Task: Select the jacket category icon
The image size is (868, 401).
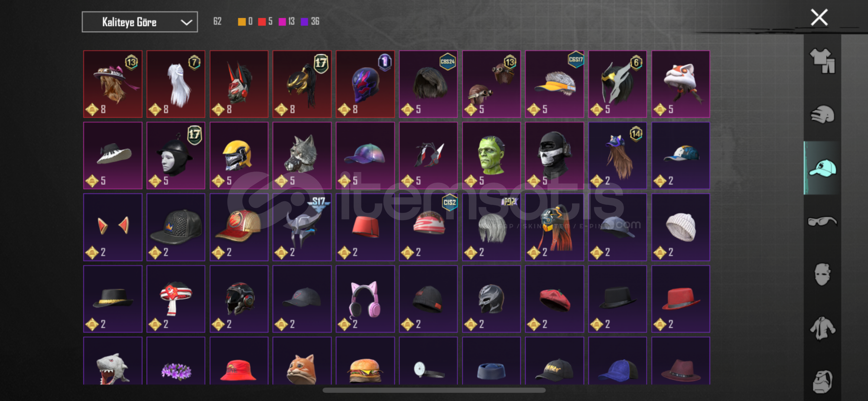Action: coord(822,328)
